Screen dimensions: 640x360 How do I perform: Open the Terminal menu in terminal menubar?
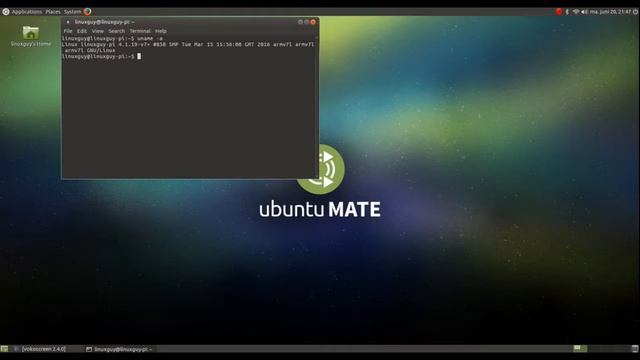pos(140,31)
